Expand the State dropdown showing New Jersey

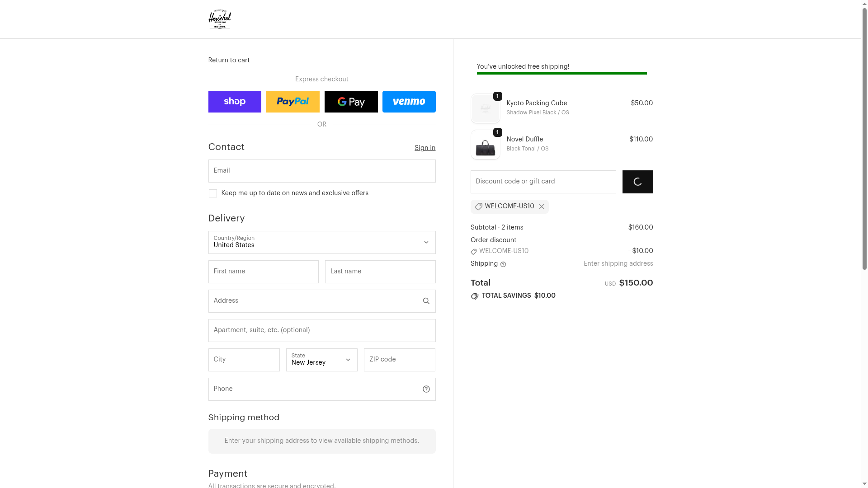click(x=321, y=360)
